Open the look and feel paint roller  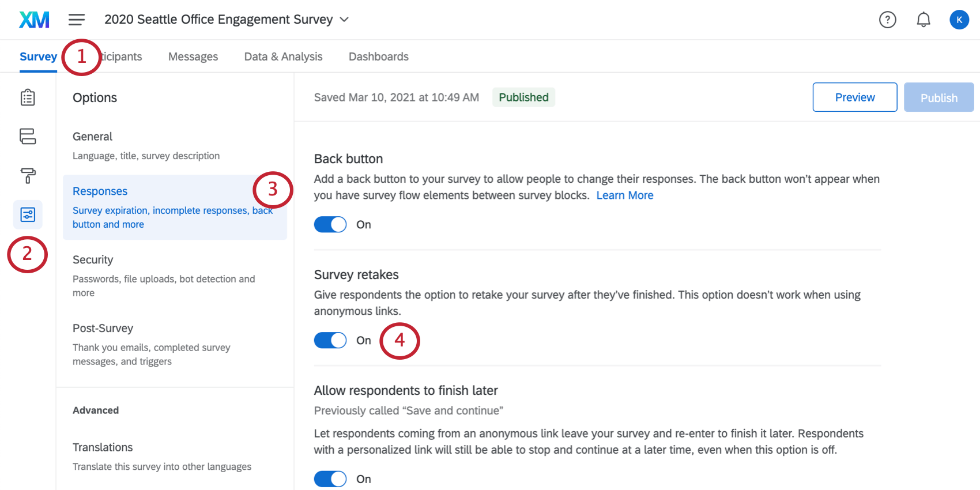[x=28, y=175]
